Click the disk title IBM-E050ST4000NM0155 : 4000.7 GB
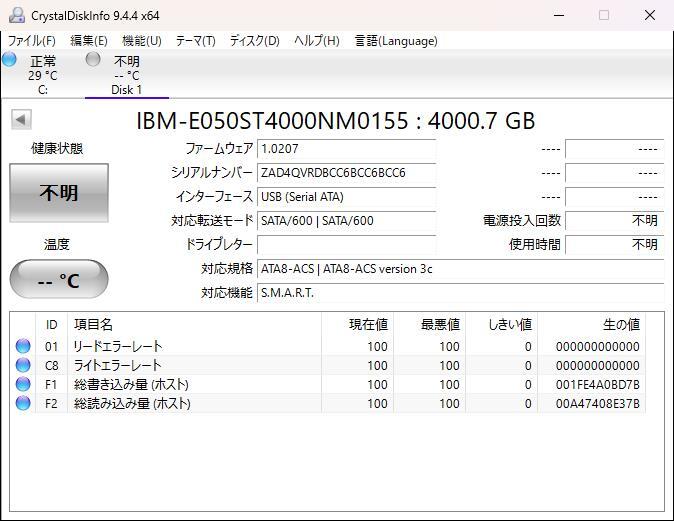The image size is (674, 521). 336,121
